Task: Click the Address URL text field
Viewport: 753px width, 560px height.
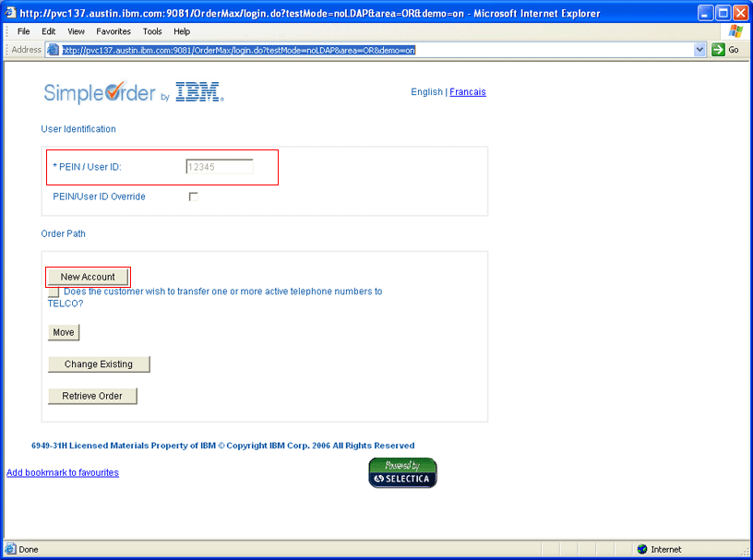Action: (376, 50)
